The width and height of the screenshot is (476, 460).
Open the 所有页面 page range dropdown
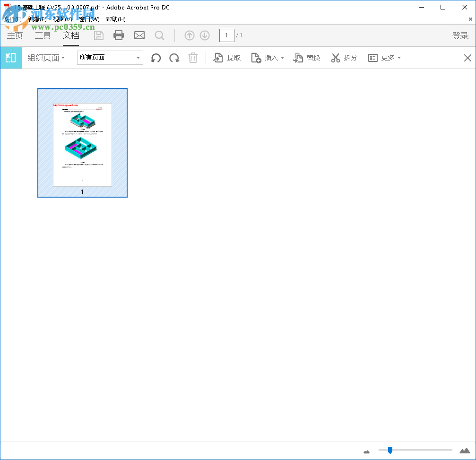(110, 58)
